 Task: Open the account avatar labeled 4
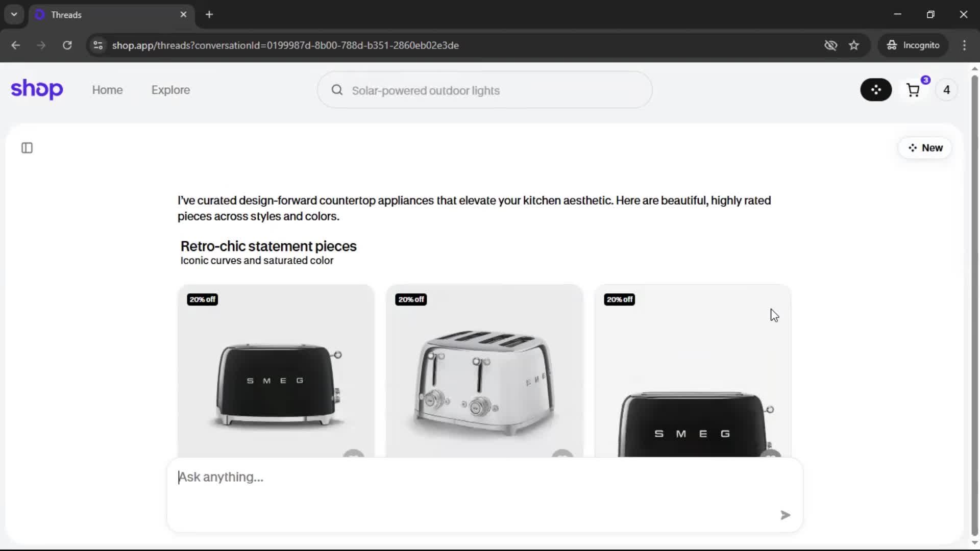click(946, 90)
